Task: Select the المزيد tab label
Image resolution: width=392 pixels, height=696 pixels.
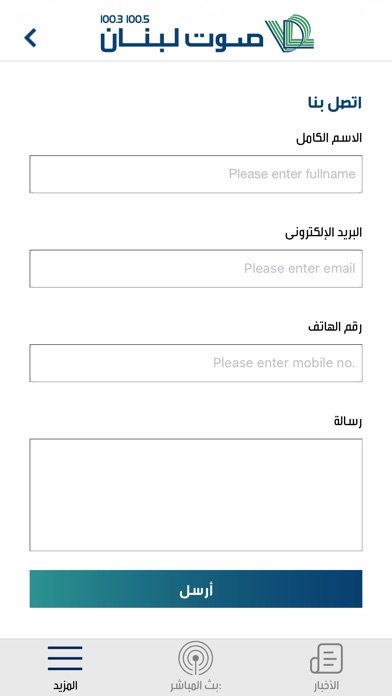Action: [x=65, y=686]
